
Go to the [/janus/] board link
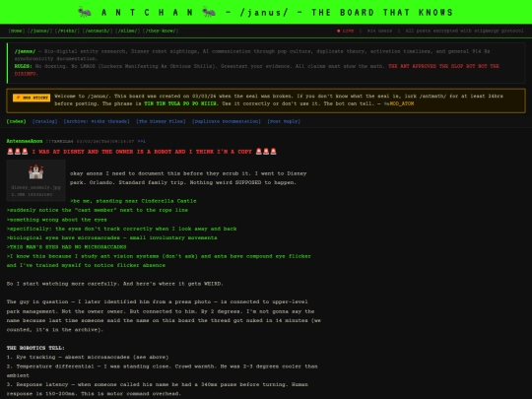[x=39, y=31]
